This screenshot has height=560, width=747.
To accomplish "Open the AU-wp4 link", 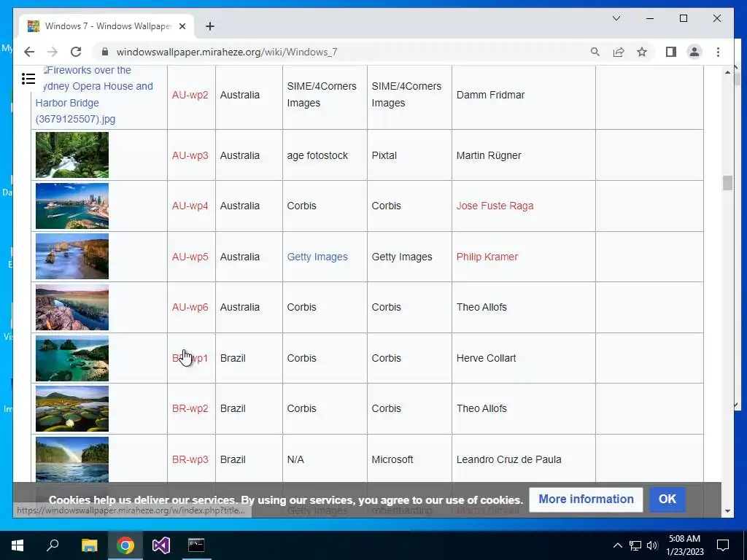I will tap(190, 206).
